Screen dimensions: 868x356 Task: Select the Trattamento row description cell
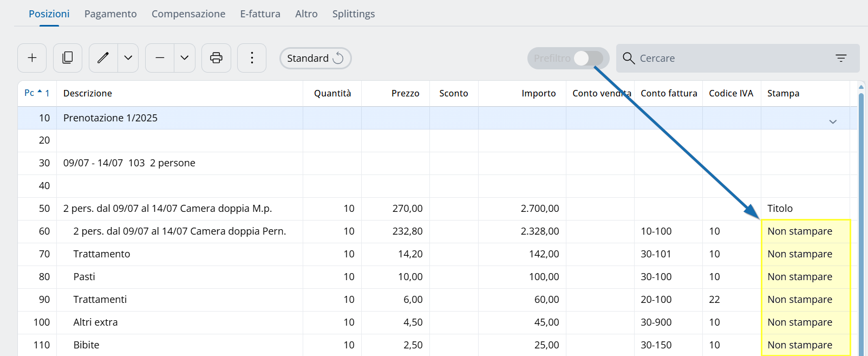point(102,254)
